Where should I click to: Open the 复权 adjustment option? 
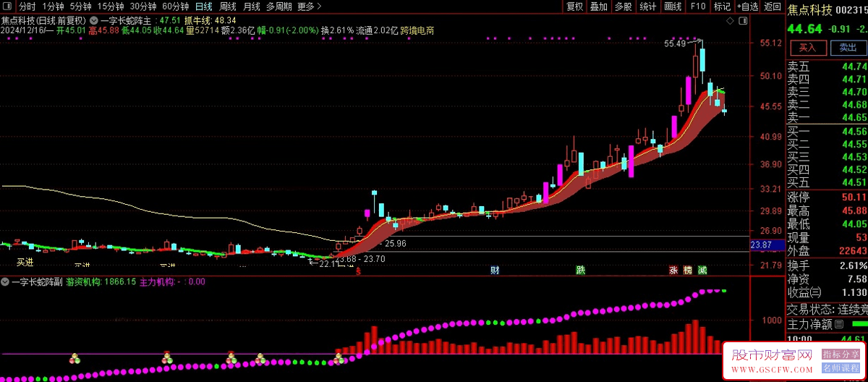[x=574, y=7]
